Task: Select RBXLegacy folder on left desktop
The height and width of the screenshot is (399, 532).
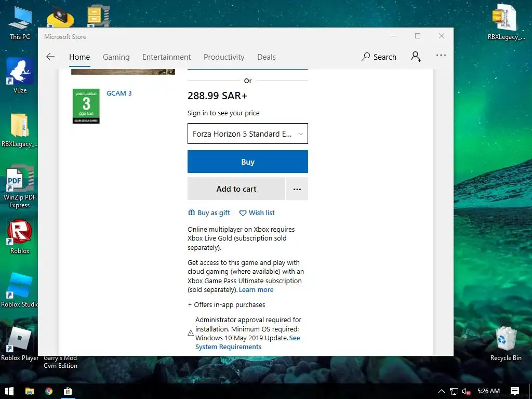Action: coord(19,130)
